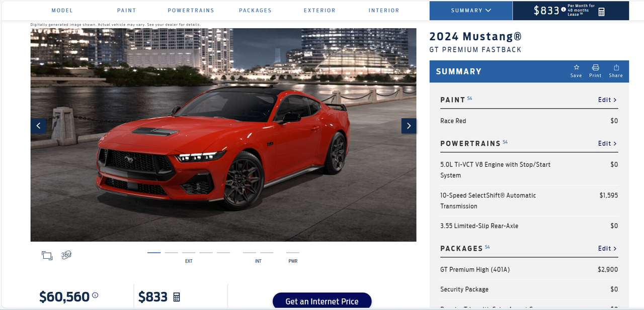Switch to the POWERTRAINS tab
The image size is (644, 310).
pos(191,11)
